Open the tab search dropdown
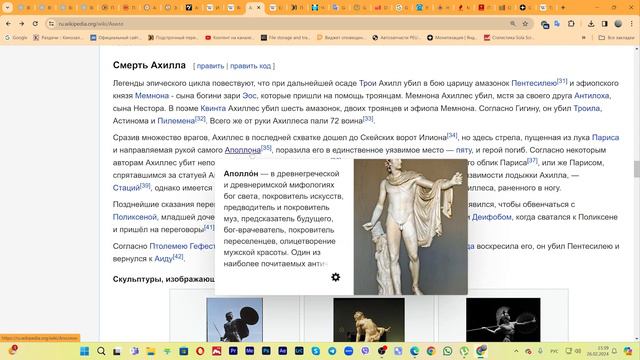Image resolution: width=640 pixels, height=360 pixels. pyautogui.click(x=7, y=7)
